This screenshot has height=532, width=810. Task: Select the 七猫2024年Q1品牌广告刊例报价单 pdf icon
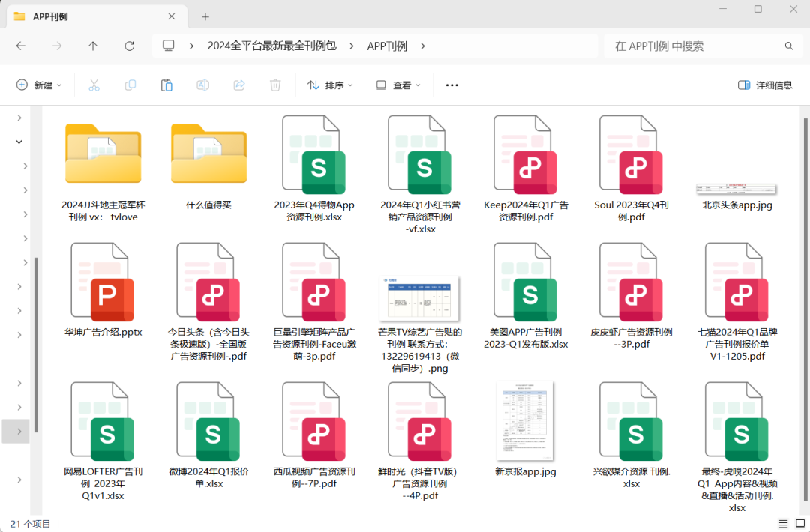(737, 282)
